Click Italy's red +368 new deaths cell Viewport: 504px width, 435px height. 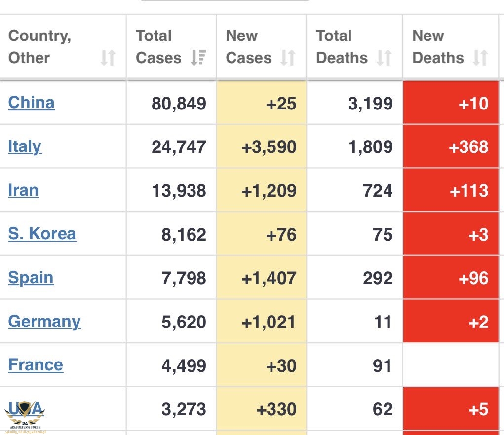tap(468, 147)
